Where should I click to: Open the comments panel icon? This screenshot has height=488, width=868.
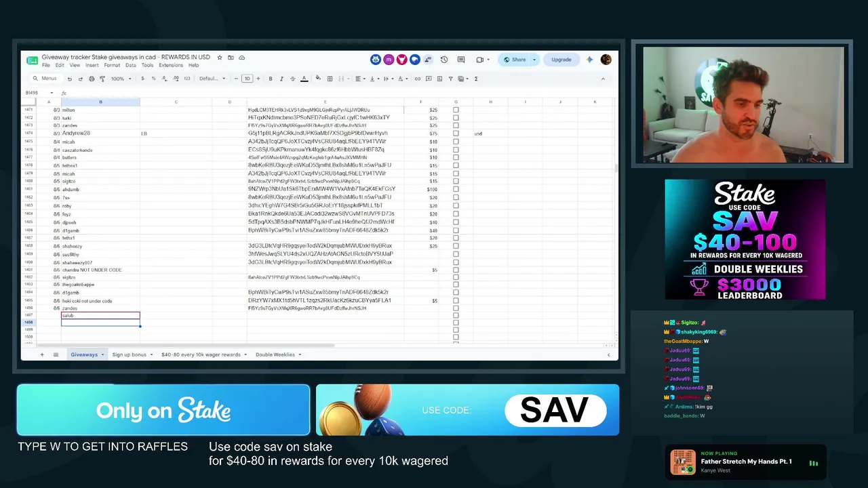(x=461, y=60)
